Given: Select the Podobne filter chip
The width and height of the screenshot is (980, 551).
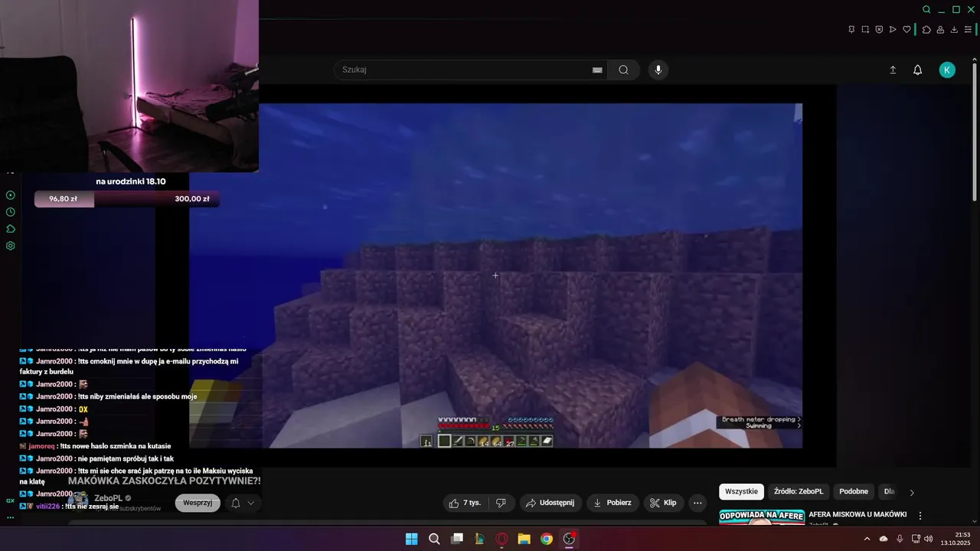Looking at the screenshot, I should click(x=854, y=491).
